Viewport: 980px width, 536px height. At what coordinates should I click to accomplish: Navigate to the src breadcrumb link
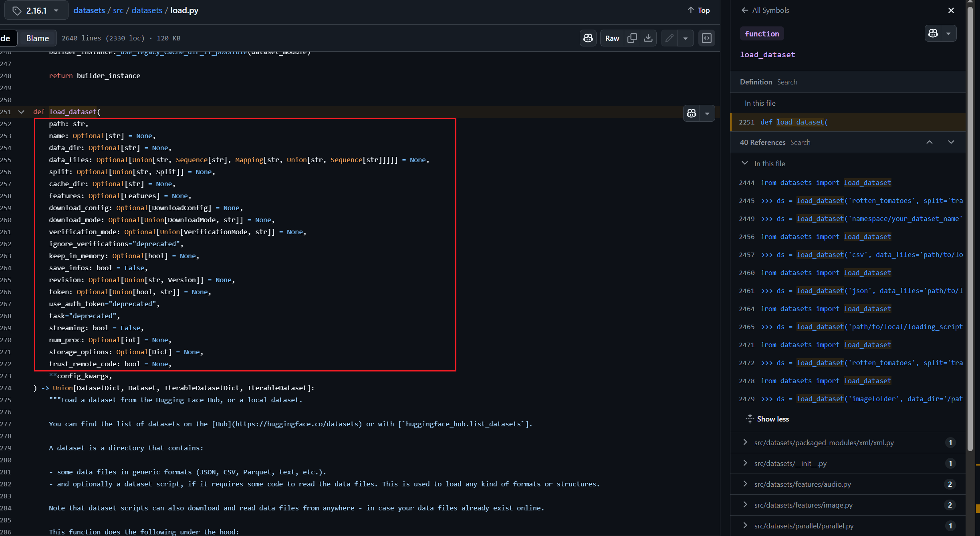click(118, 10)
